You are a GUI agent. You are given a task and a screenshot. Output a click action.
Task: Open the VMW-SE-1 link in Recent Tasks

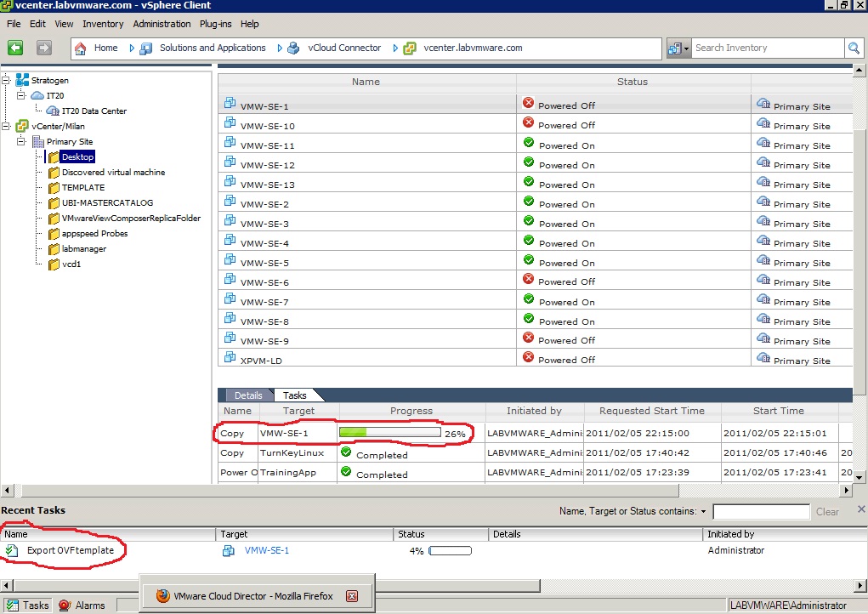(x=267, y=550)
